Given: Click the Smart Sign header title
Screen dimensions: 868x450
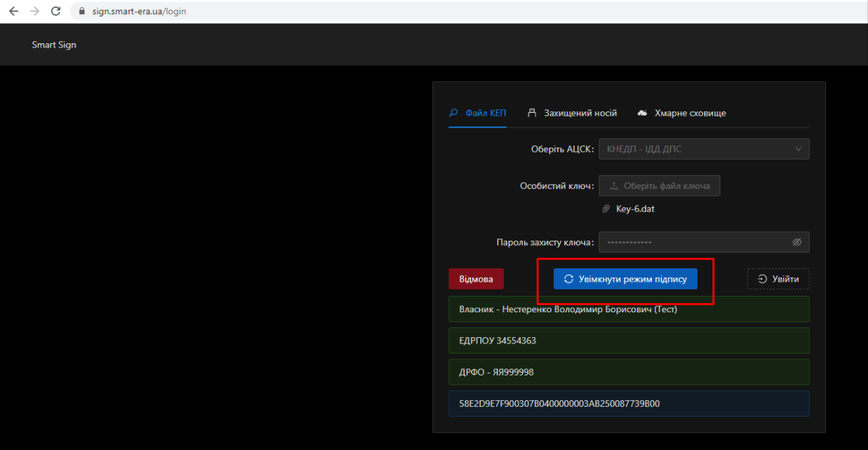Looking at the screenshot, I should click(x=54, y=45).
